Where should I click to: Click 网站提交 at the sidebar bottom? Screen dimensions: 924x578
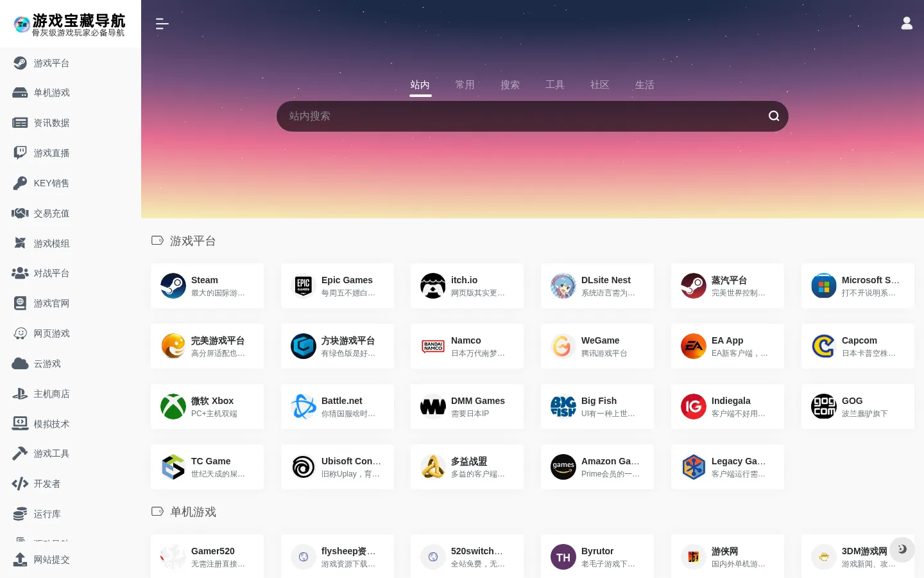71,560
